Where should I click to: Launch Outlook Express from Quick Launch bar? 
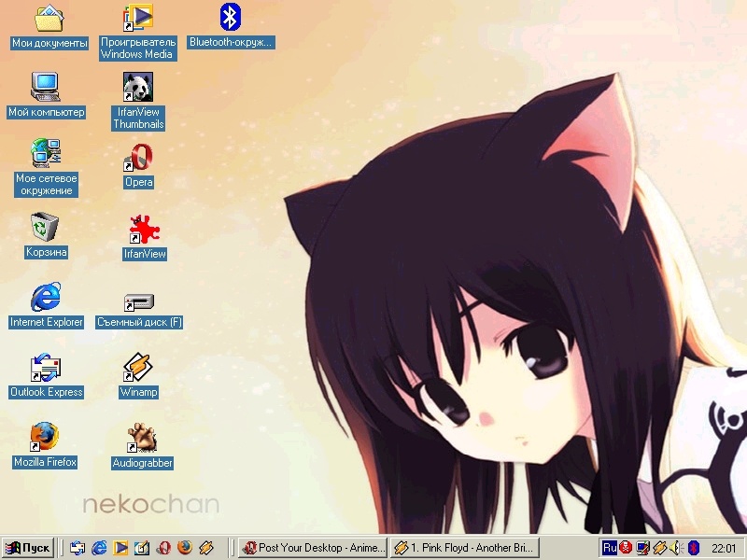pos(78,548)
